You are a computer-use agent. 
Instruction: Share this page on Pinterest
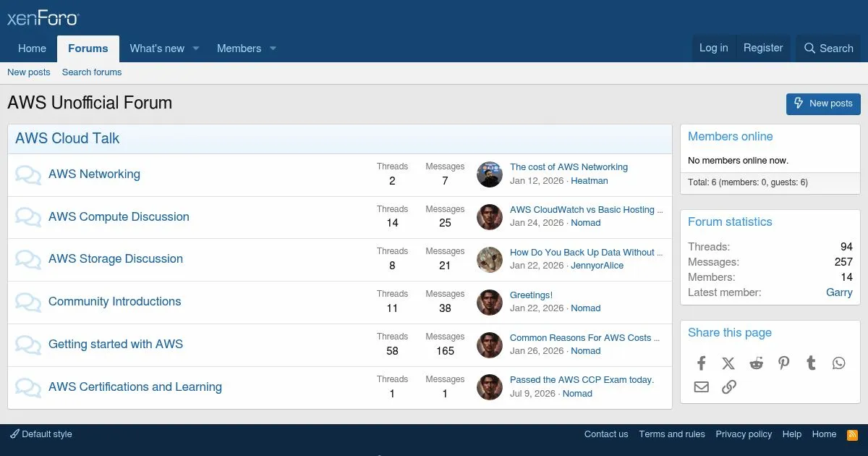tap(783, 363)
